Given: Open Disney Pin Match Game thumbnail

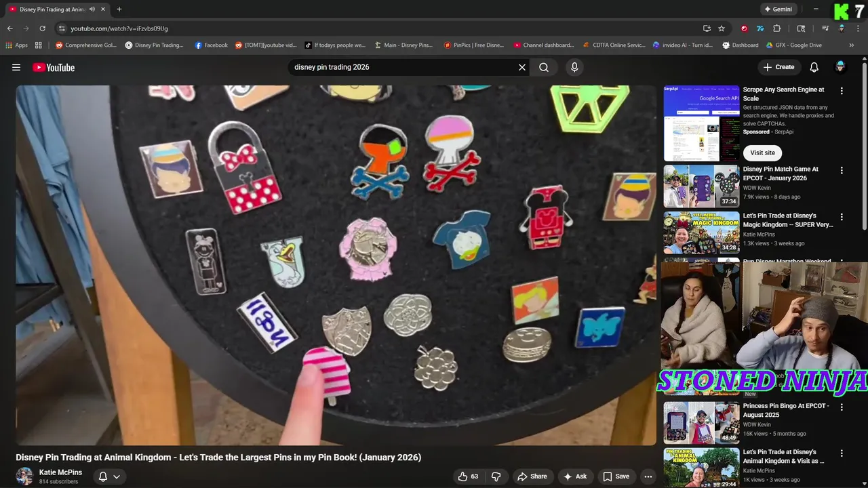Looking at the screenshot, I should (701, 186).
